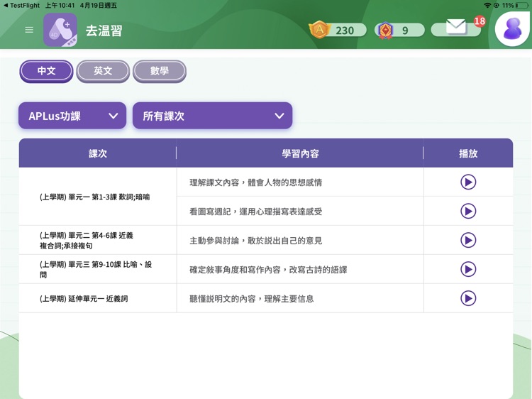Play 主動參與討論 lesson
Screen dimensions: 532x399
pyautogui.click(x=468, y=240)
